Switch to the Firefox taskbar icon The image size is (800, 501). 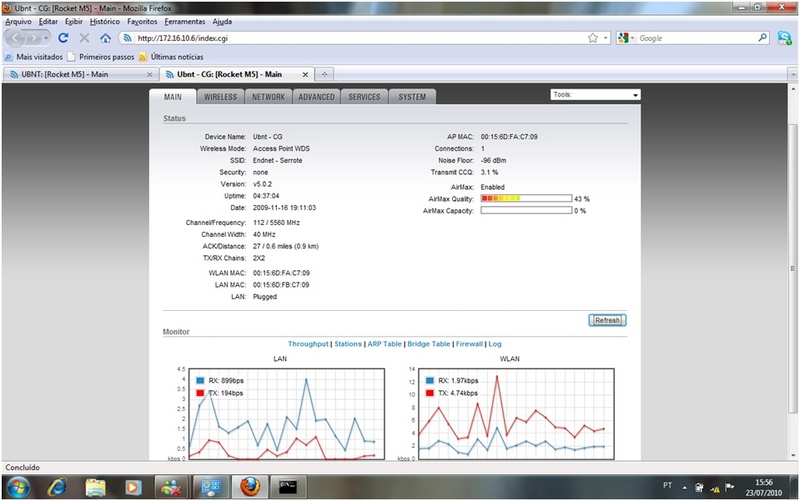[x=250, y=487]
